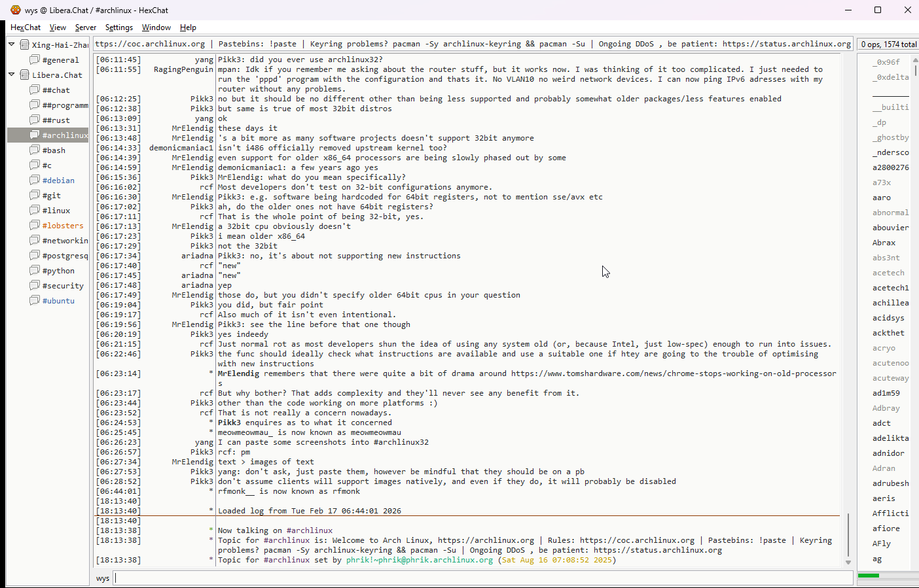The width and height of the screenshot is (919, 588).
Task: Open the Settings menu
Action: (119, 27)
